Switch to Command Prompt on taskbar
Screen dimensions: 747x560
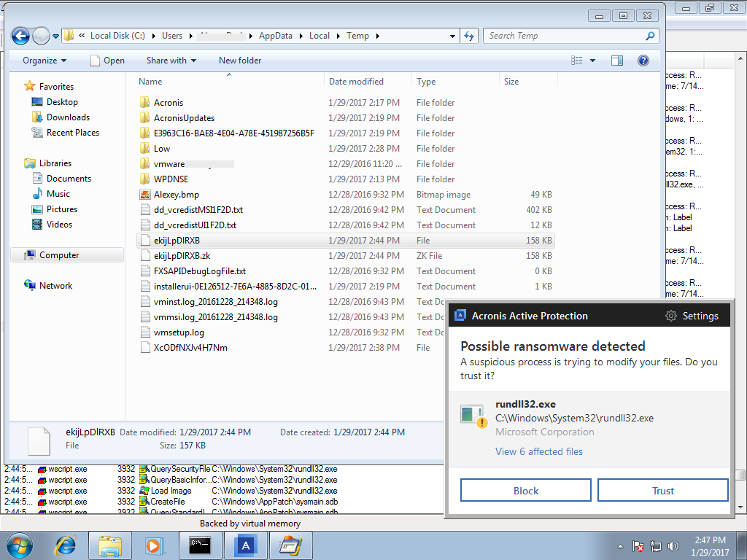[x=200, y=545]
